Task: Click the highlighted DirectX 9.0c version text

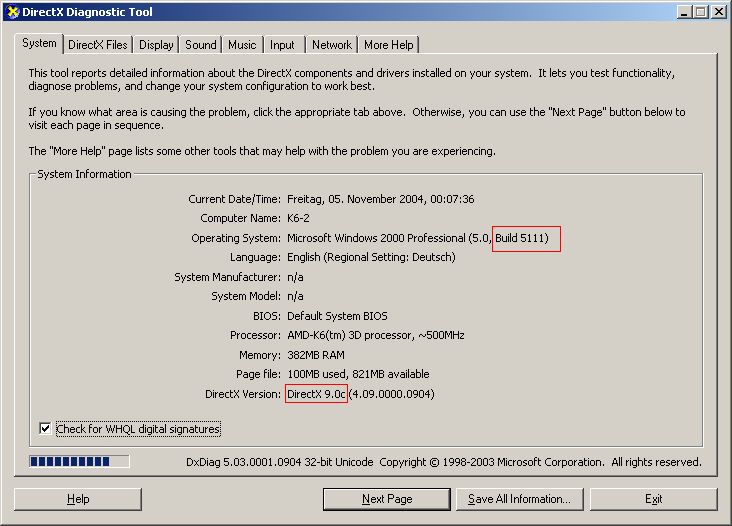Action: click(x=316, y=394)
